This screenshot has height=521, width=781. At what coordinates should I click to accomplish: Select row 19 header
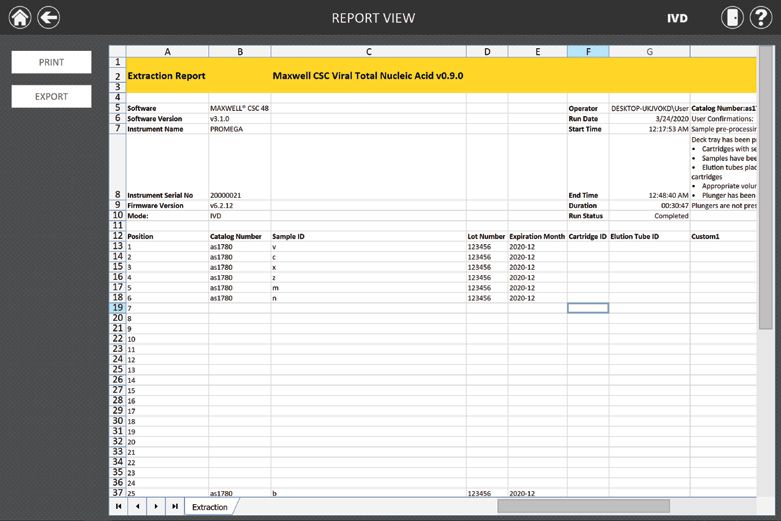point(118,308)
